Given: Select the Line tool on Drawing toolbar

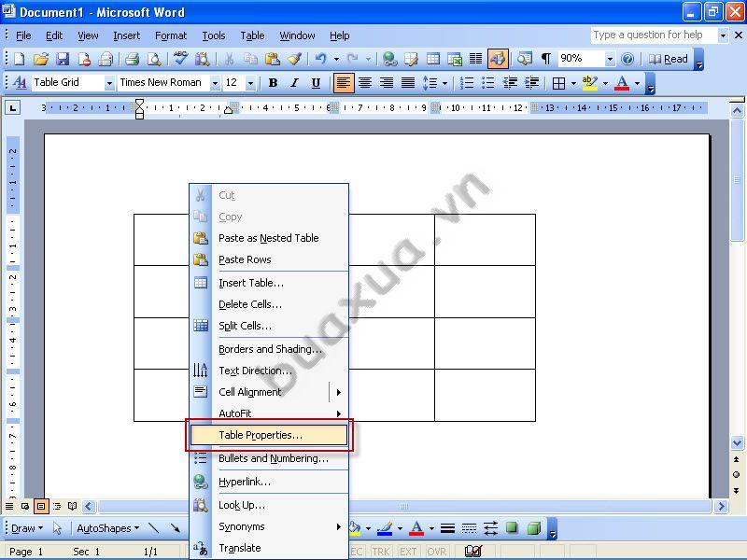Looking at the screenshot, I should 153,528.
